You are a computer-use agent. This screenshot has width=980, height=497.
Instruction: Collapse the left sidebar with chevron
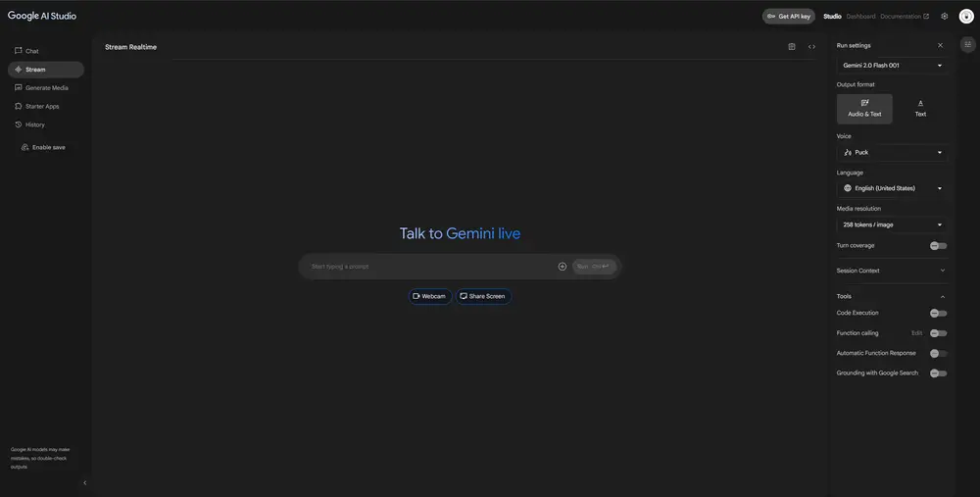[85, 482]
